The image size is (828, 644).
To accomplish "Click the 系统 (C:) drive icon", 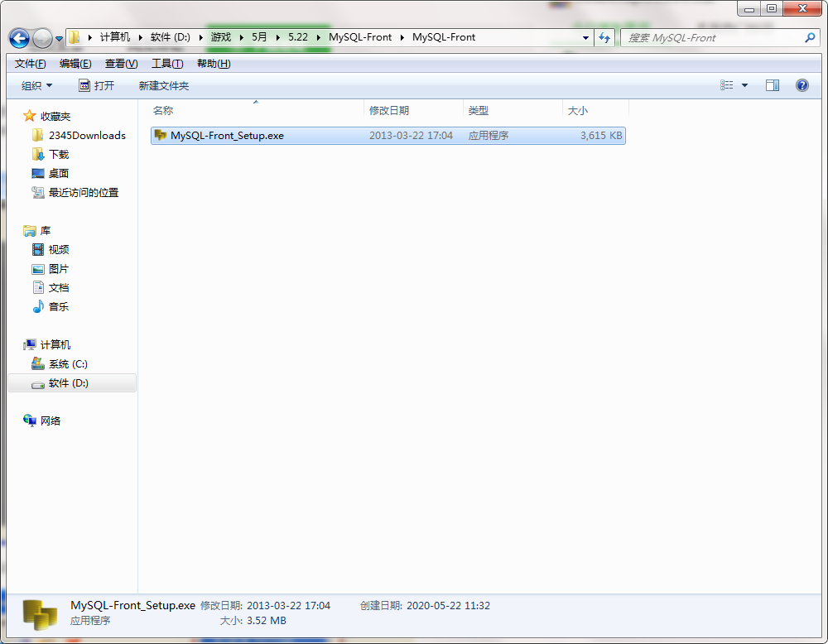I will point(38,363).
